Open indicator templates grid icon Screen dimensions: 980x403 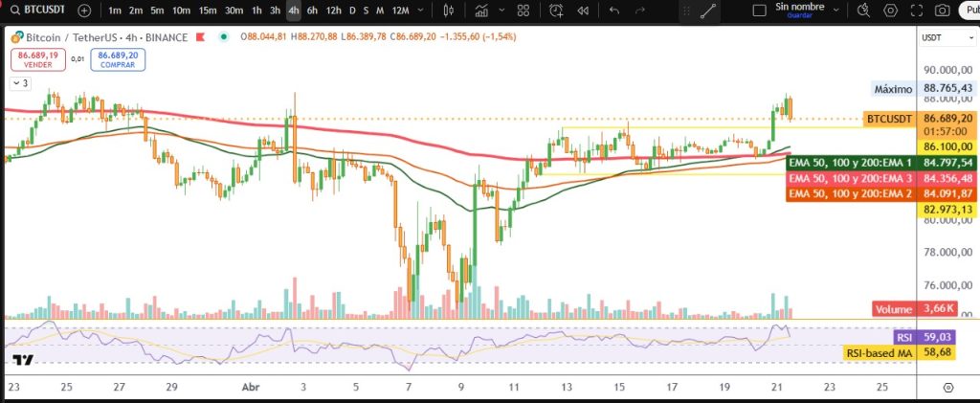[x=523, y=11]
